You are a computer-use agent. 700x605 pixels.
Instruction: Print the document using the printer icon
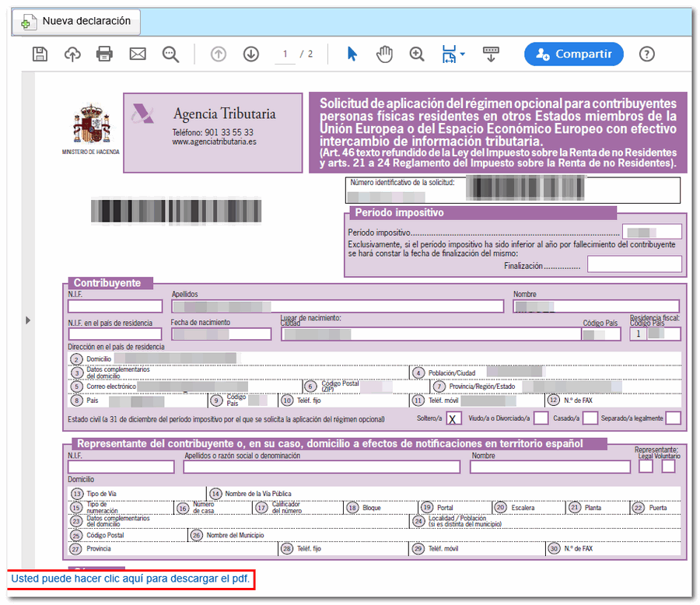click(x=104, y=54)
